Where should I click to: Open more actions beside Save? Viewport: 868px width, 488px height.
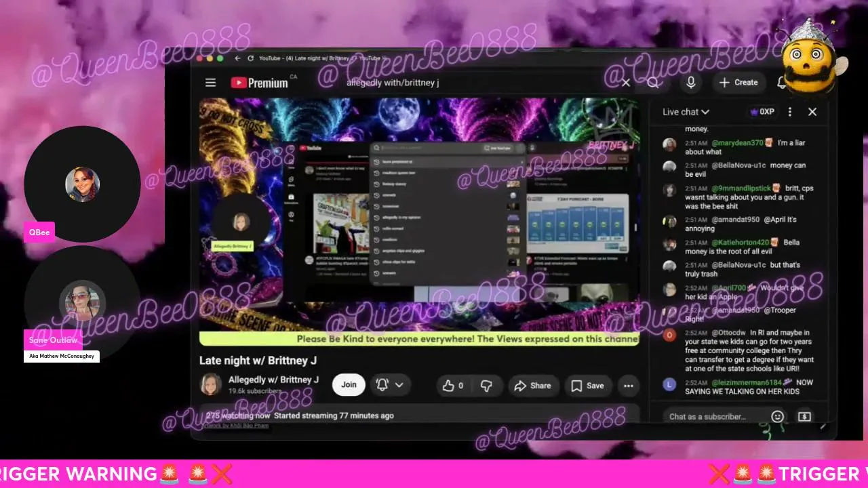pyautogui.click(x=629, y=386)
